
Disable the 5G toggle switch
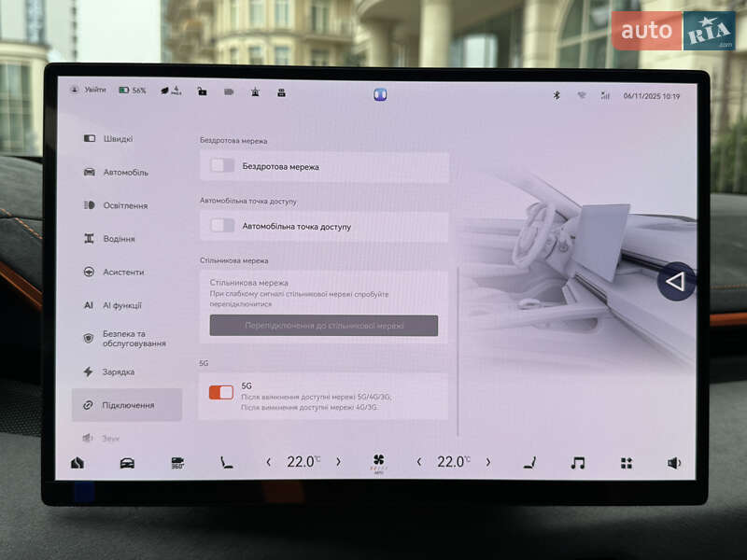tap(221, 392)
